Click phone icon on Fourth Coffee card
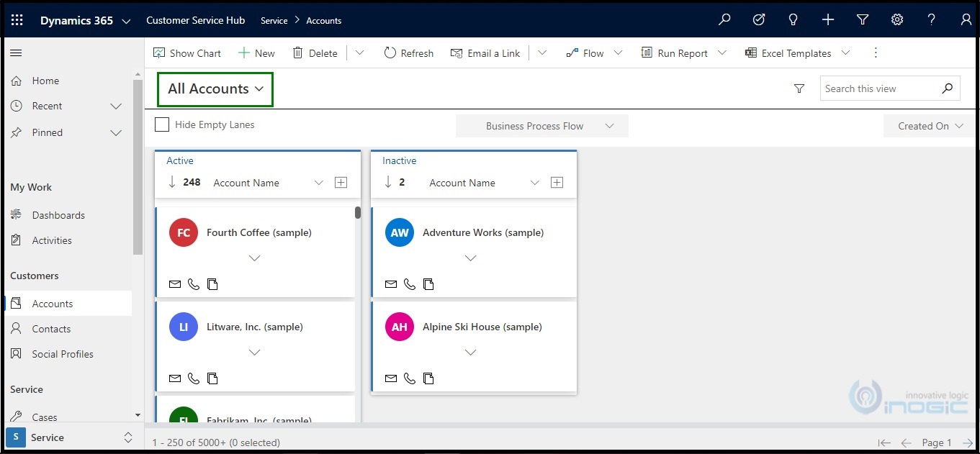The image size is (980, 454). tap(193, 284)
